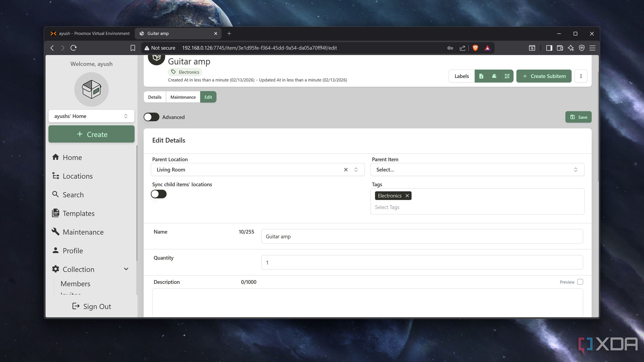Viewport: 644px width, 362px height.
Task: Click the Create Subitem button
Action: tap(544, 76)
